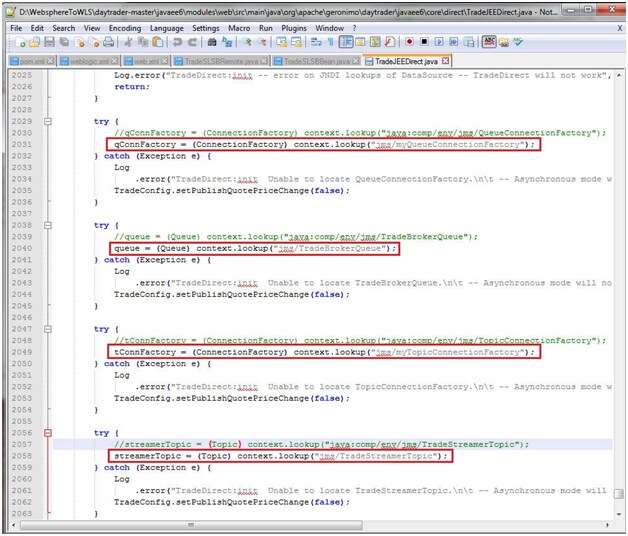Click the Save file icon
The width and height of the screenshot is (628, 536).
pos(48,43)
